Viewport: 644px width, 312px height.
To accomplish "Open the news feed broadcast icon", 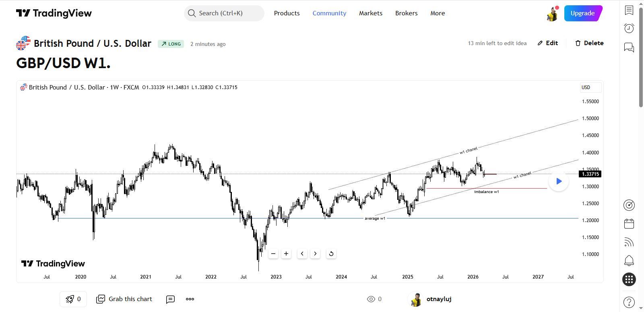I will pos(629,242).
